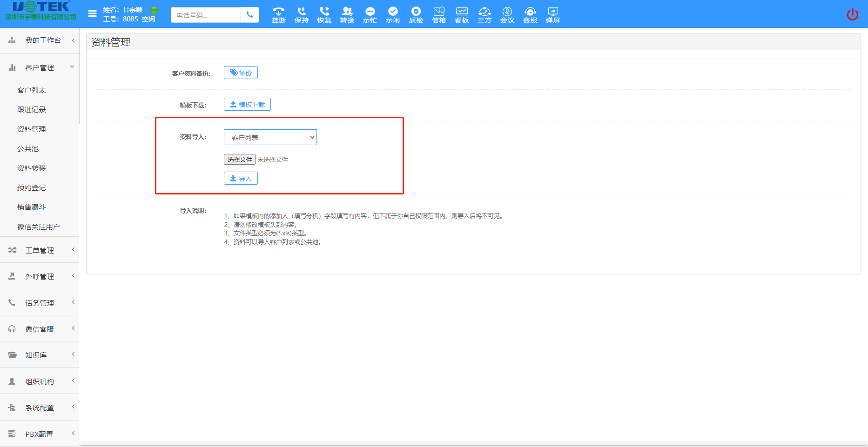Viewport: 868px width, 447px height.
Task: Click the 保持 call hold icon
Action: click(x=301, y=14)
